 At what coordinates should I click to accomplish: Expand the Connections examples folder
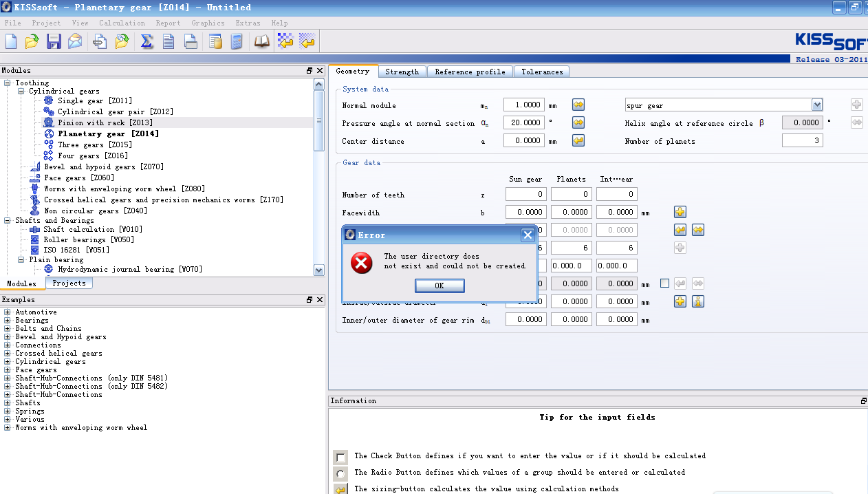click(8, 345)
